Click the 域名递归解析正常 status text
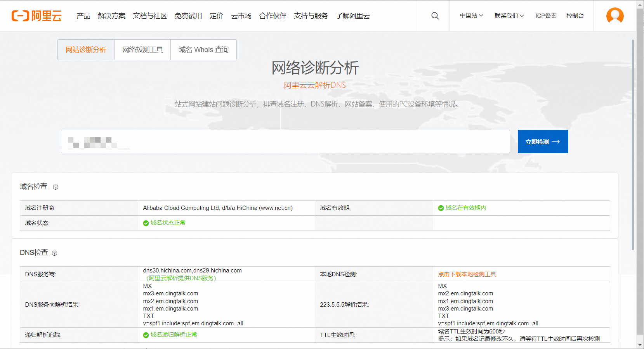 (174, 335)
